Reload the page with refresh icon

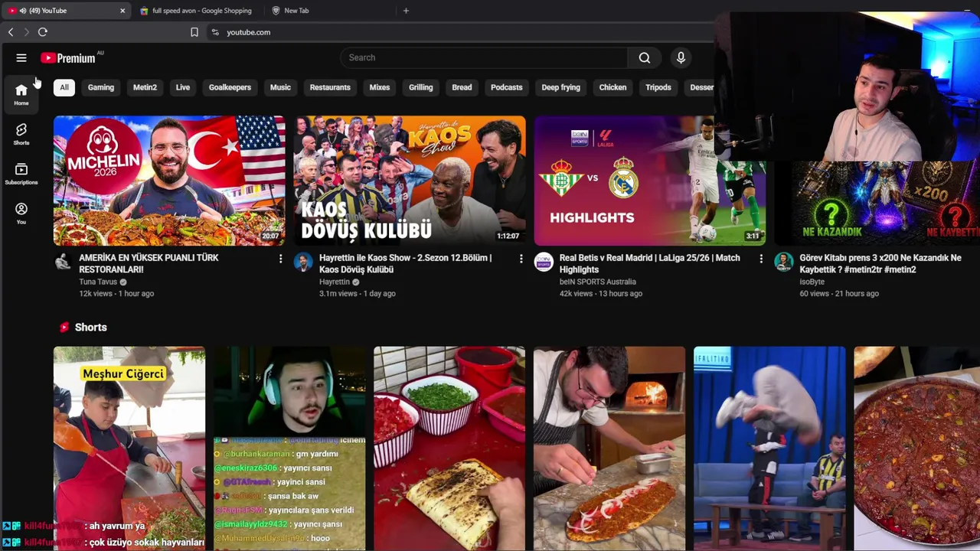coord(43,32)
